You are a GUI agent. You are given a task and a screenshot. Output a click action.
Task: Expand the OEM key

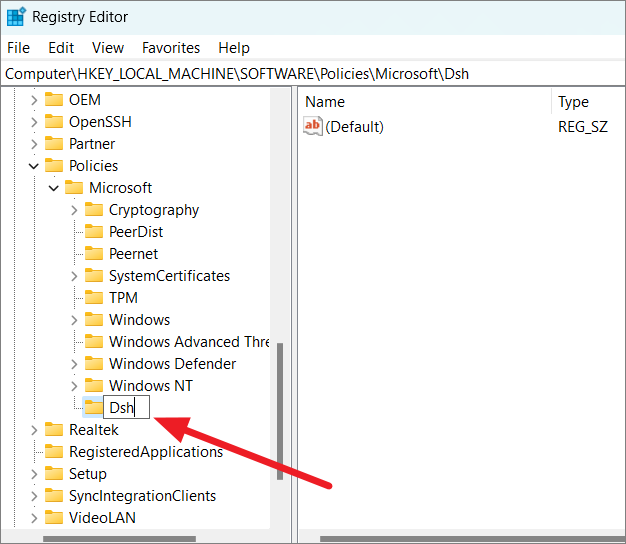[34, 100]
